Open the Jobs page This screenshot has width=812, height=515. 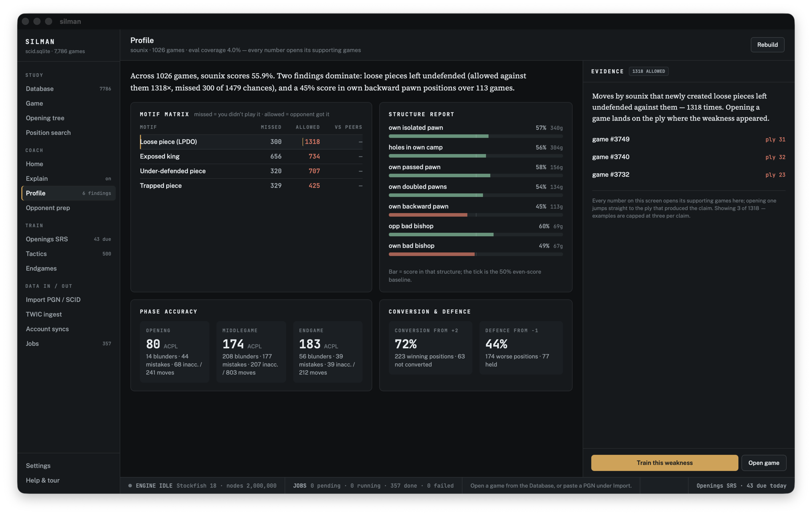(x=68, y=344)
